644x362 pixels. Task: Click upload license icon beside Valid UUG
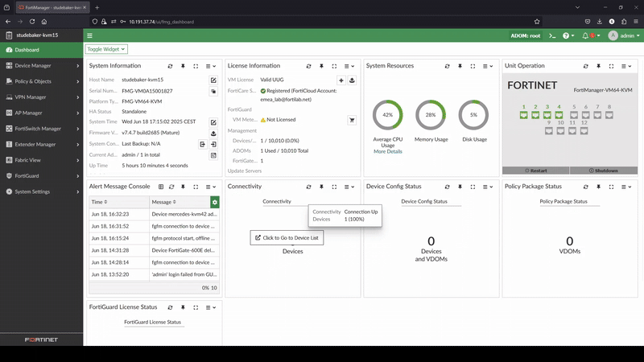pos(352,80)
